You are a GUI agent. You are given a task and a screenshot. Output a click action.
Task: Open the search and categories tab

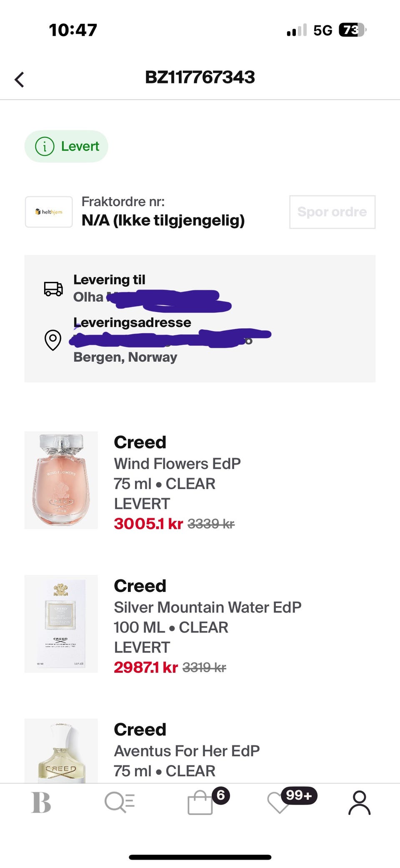point(120,803)
